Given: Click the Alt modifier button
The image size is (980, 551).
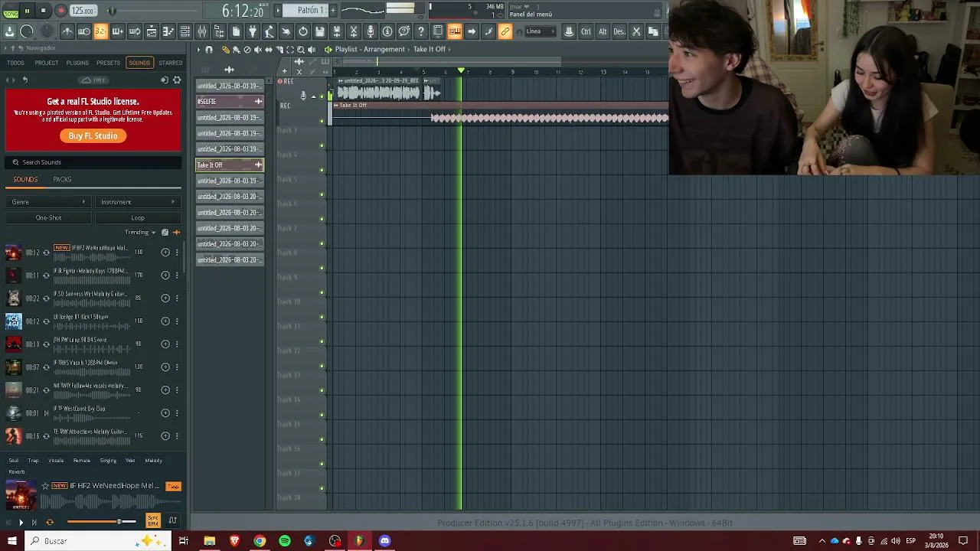Looking at the screenshot, I should click(x=603, y=31).
